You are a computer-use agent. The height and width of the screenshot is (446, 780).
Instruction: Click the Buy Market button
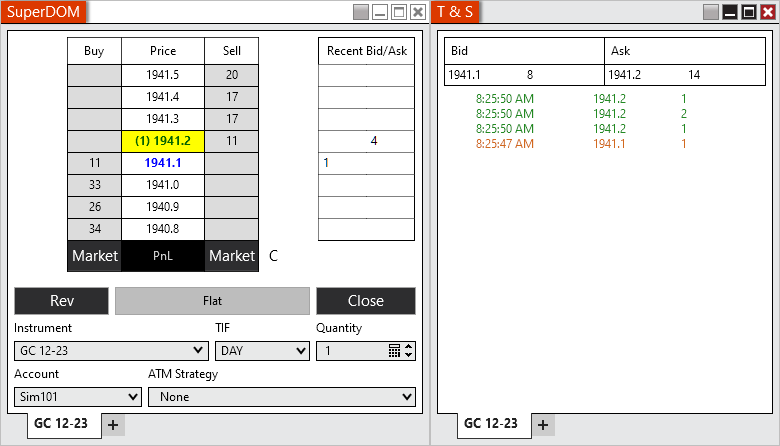pos(94,256)
